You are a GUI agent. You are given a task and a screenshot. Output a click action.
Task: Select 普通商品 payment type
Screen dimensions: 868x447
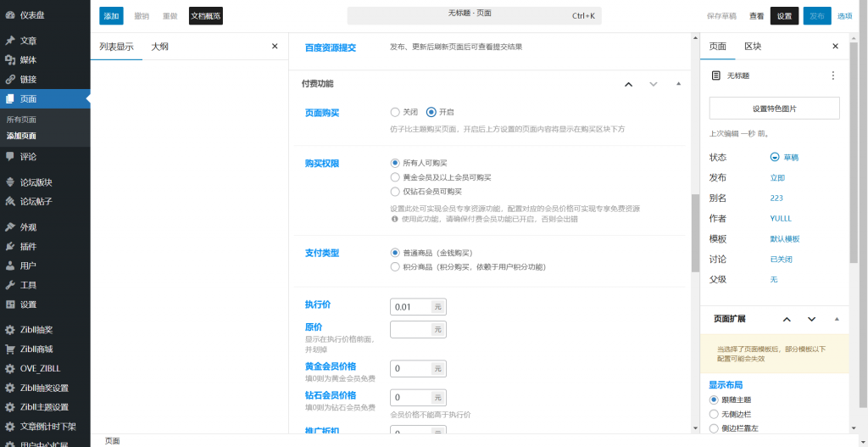[x=395, y=253]
